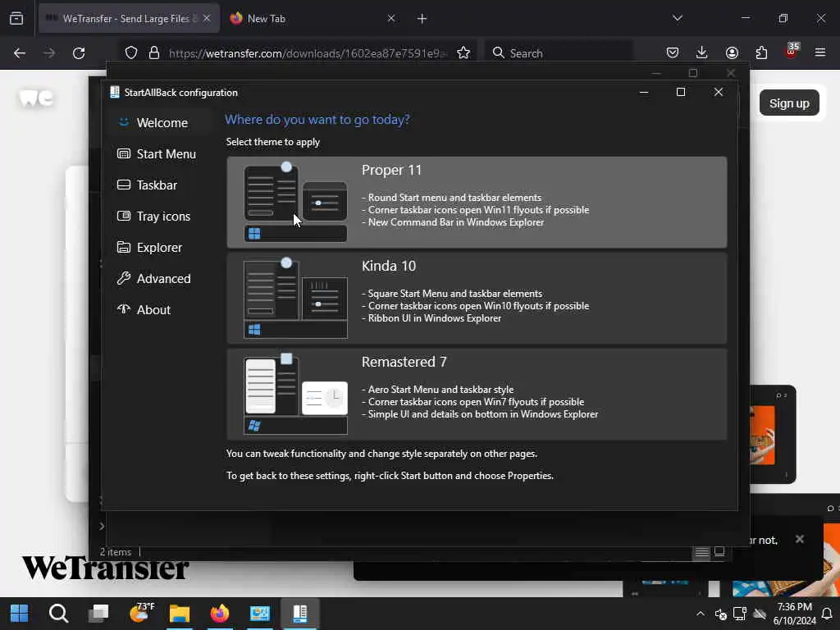
Task: Click the About sidebar icon
Action: coord(124,309)
